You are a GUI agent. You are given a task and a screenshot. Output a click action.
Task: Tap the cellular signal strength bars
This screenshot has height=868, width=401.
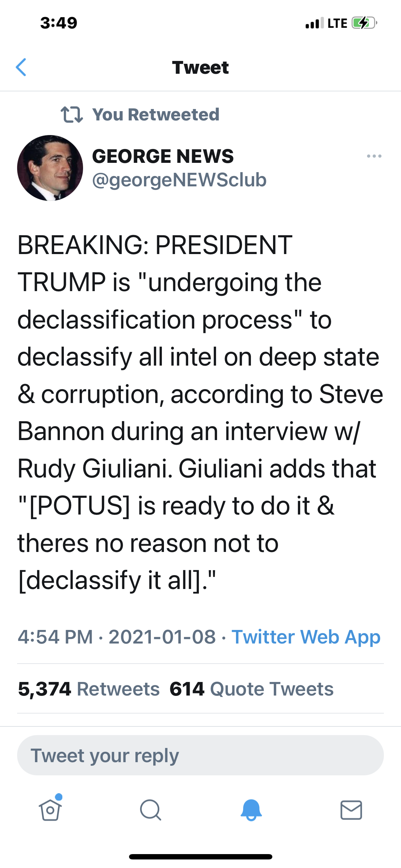(x=314, y=23)
